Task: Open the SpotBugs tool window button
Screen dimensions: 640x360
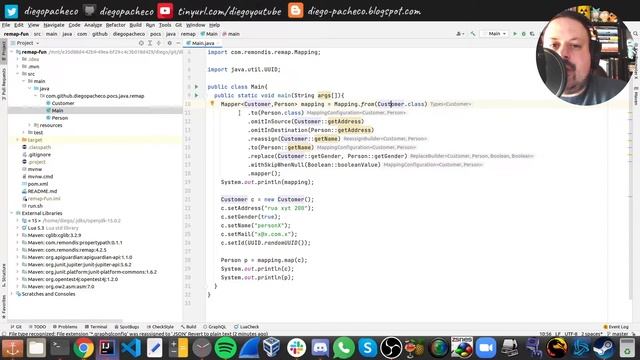Action: click(127, 327)
